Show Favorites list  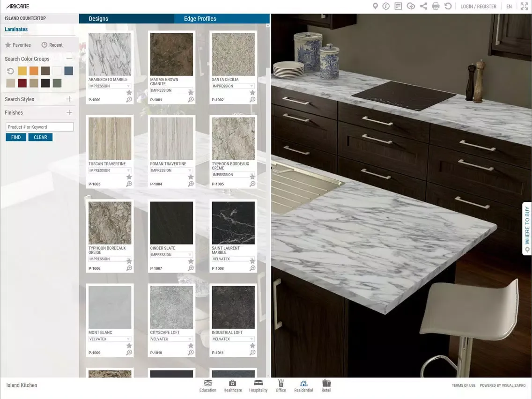coord(18,45)
